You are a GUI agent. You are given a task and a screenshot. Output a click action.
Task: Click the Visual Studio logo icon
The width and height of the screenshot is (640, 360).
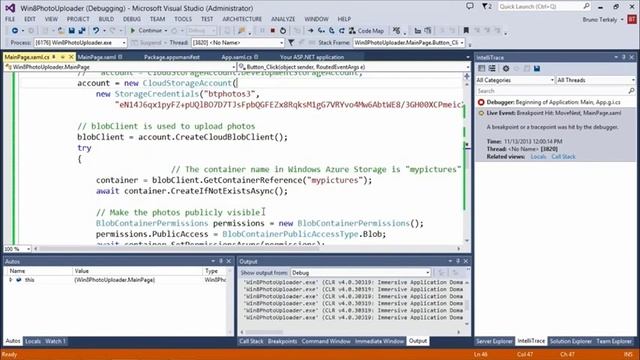[x=10, y=8]
